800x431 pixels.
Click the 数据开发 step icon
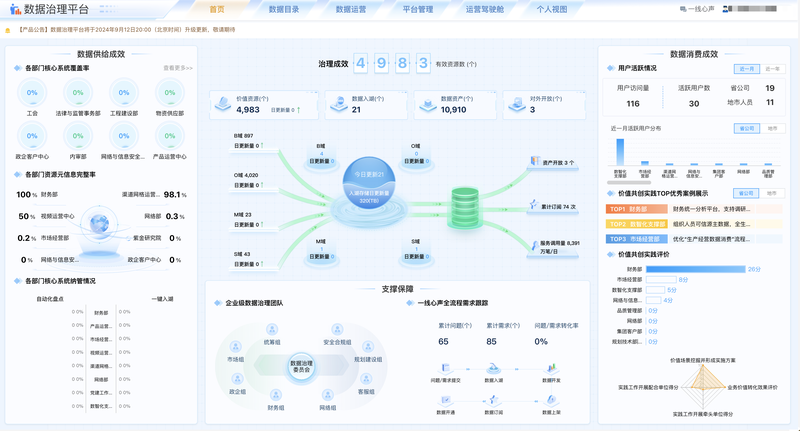pos(551,368)
